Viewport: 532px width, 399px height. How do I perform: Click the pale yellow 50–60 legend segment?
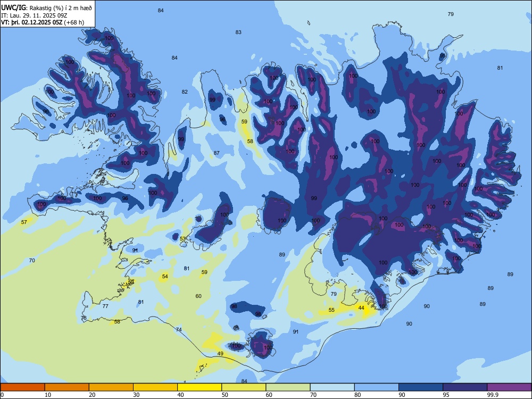point(244,387)
